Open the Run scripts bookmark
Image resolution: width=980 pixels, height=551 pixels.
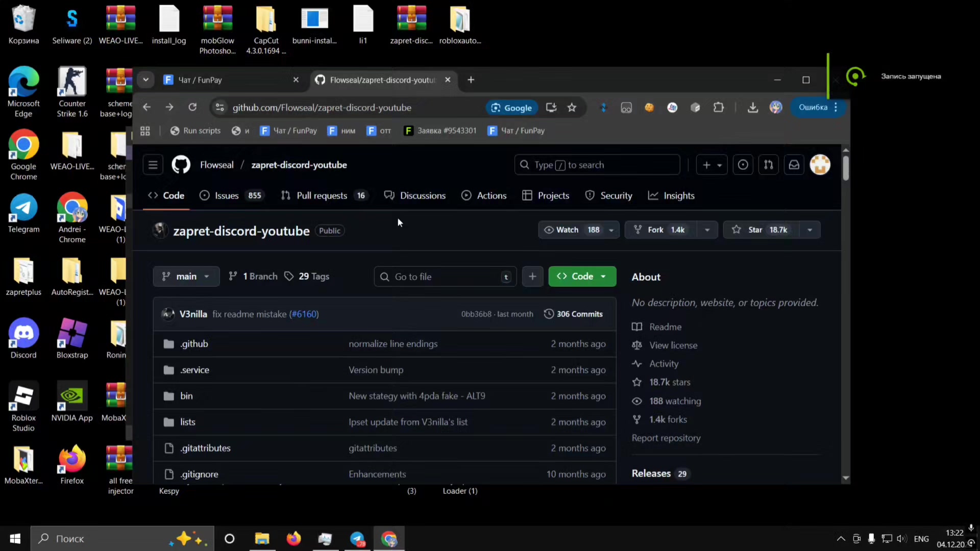[195, 131]
